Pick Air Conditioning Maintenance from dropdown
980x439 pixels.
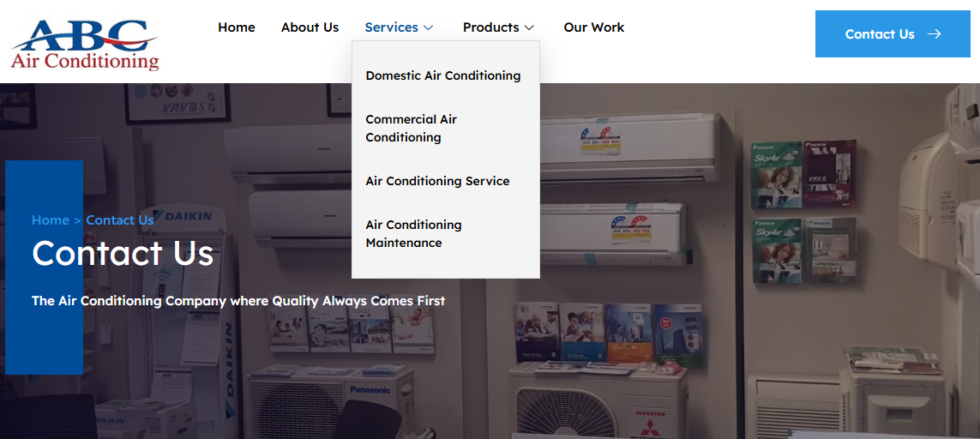click(414, 234)
